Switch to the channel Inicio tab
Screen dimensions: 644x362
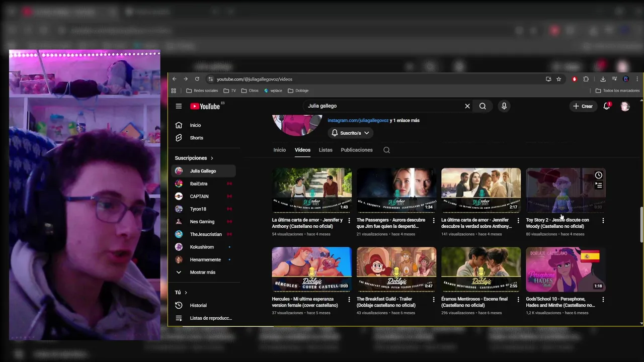point(279,150)
